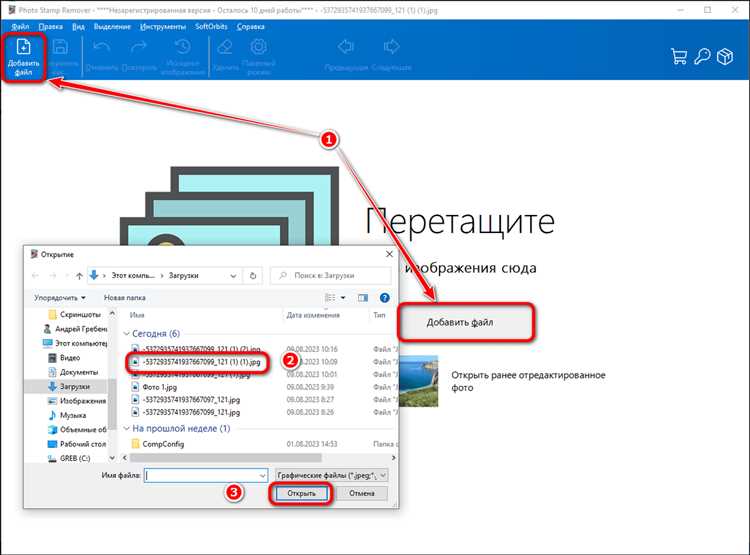Open the Инструменты menu
Image resolution: width=750 pixels, height=555 pixels.
(163, 27)
